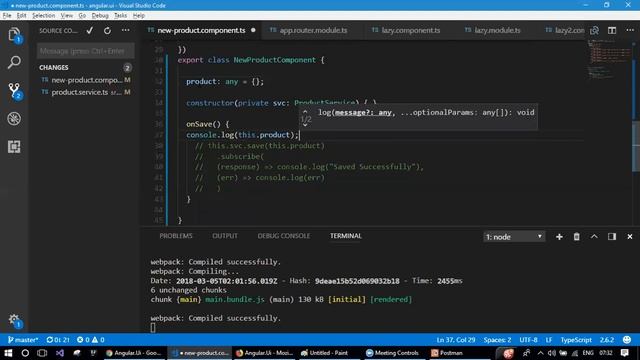Image resolution: width=640 pixels, height=360 pixels.
Task: Click Cortana search circle on taskbar
Action: pyautogui.click(x=25, y=353)
